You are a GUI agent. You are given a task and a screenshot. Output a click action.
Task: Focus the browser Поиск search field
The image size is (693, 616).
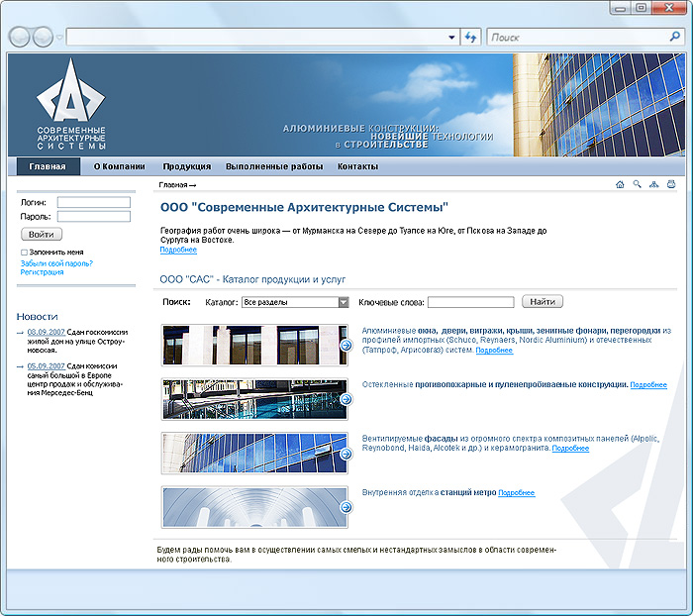pos(578,38)
